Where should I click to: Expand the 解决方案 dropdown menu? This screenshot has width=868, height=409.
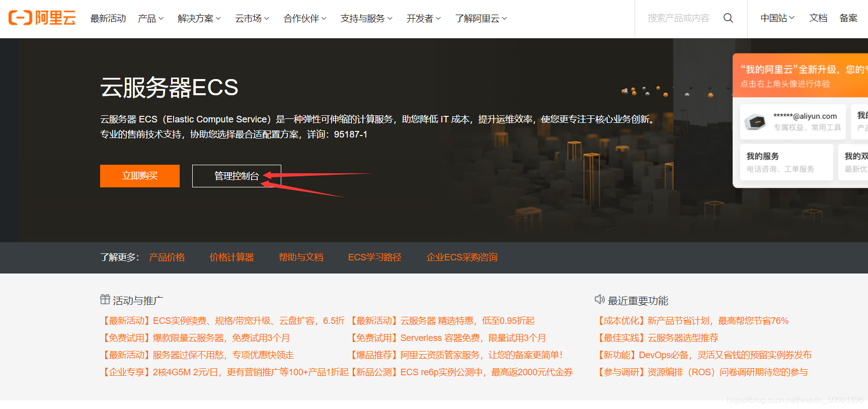pos(199,19)
